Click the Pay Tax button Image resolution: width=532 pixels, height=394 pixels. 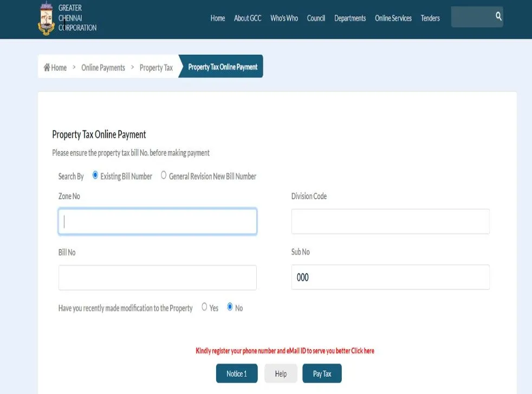322,373
